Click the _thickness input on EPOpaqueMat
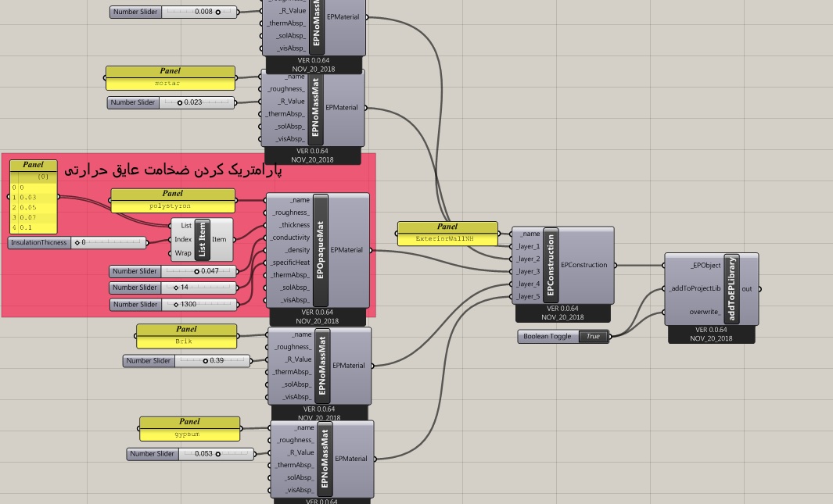The width and height of the screenshot is (833, 504). pyautogui.click(x=294, y=225)
